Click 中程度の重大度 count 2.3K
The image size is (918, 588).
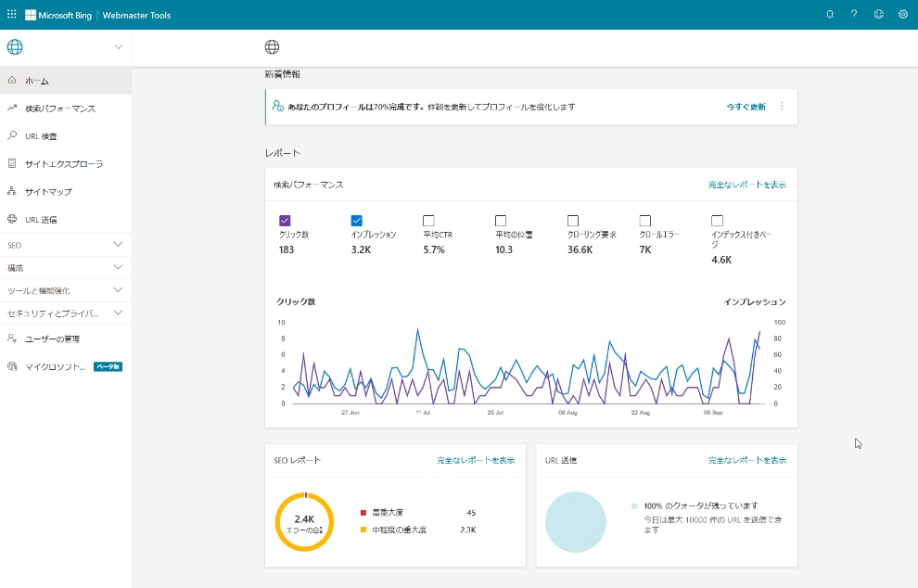coord(467,530)
